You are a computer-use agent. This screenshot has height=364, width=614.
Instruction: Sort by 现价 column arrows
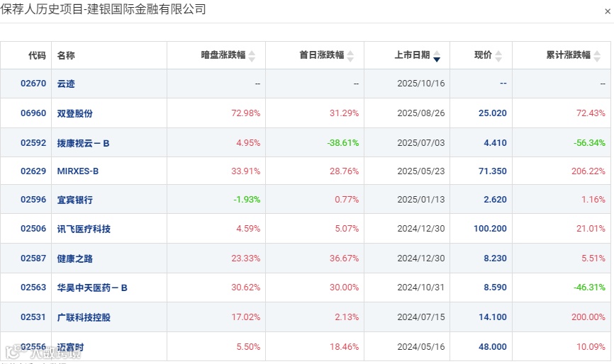click(x=498, y=56)
